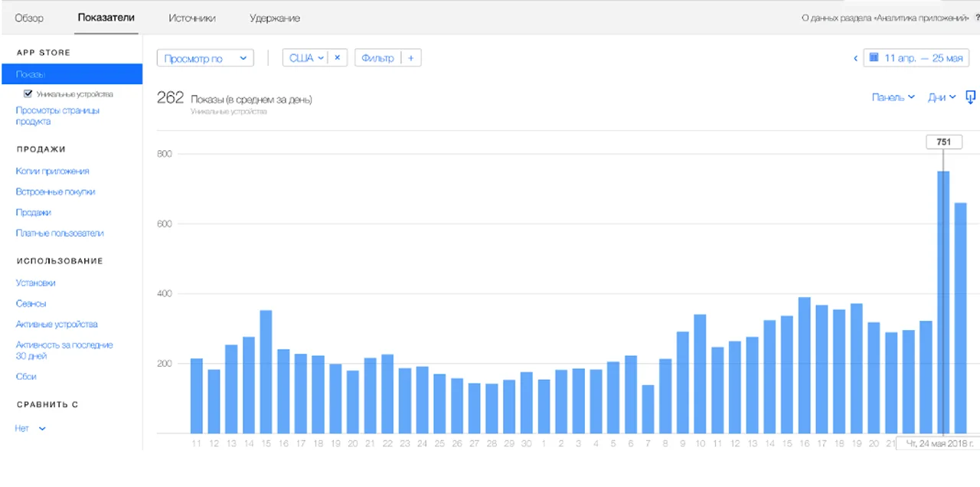This screenshot has width=980, height=487.
Task: Remove the США filter with the x
Action: pos(337,58)
